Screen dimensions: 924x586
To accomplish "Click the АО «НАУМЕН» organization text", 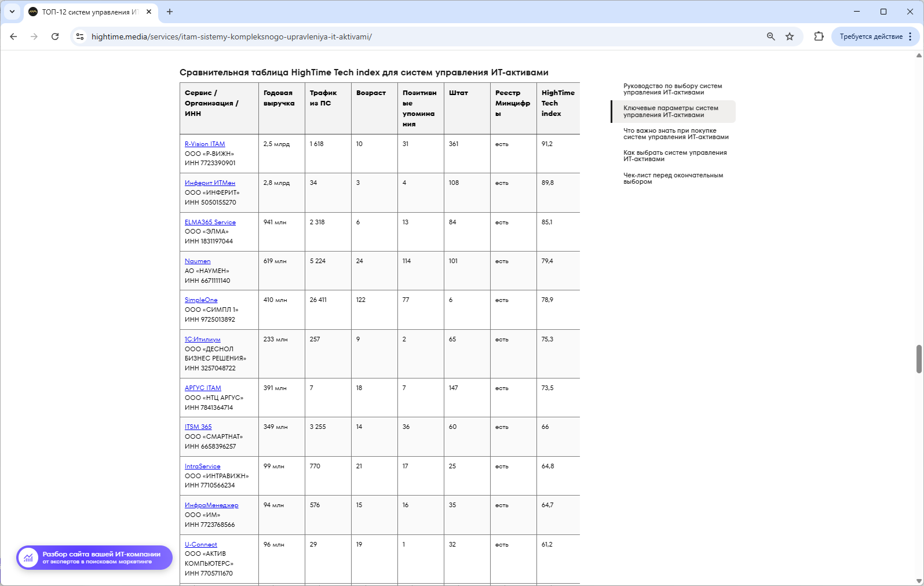I will pyautogui.click(x=207, y=271).
